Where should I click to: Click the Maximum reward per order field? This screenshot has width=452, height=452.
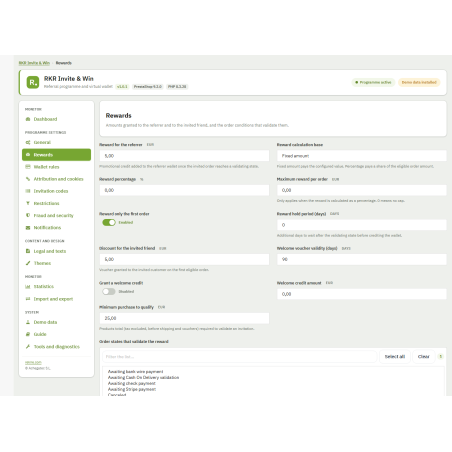362,190
